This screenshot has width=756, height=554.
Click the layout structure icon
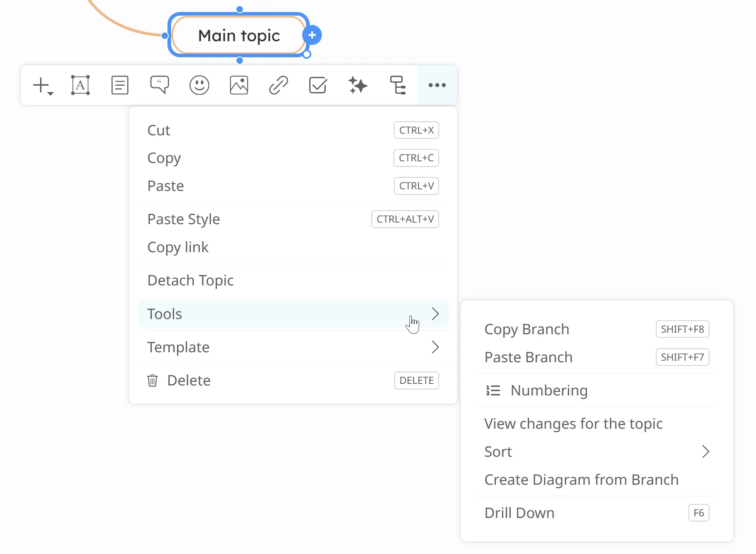397,85
